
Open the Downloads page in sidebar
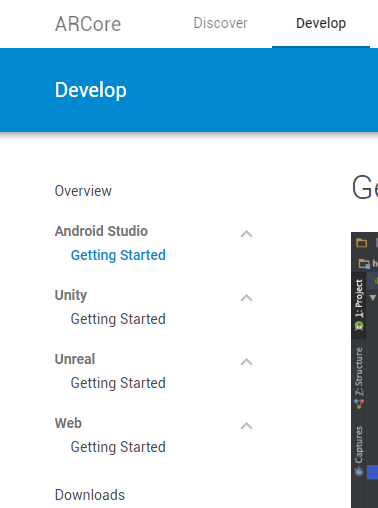pos(90,495)
